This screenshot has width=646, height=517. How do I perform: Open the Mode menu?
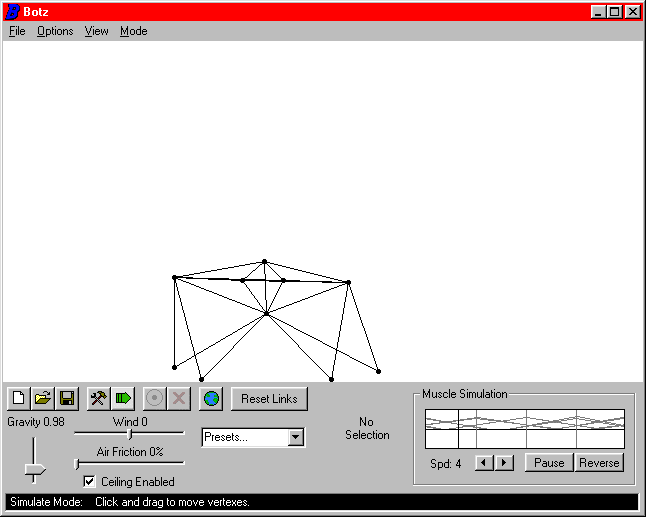[133, 31]
